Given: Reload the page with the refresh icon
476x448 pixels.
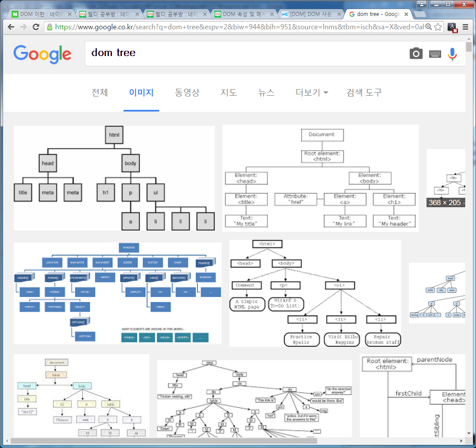Looking at the screenshot, I should pyautogui.click(x=35, y=27).
